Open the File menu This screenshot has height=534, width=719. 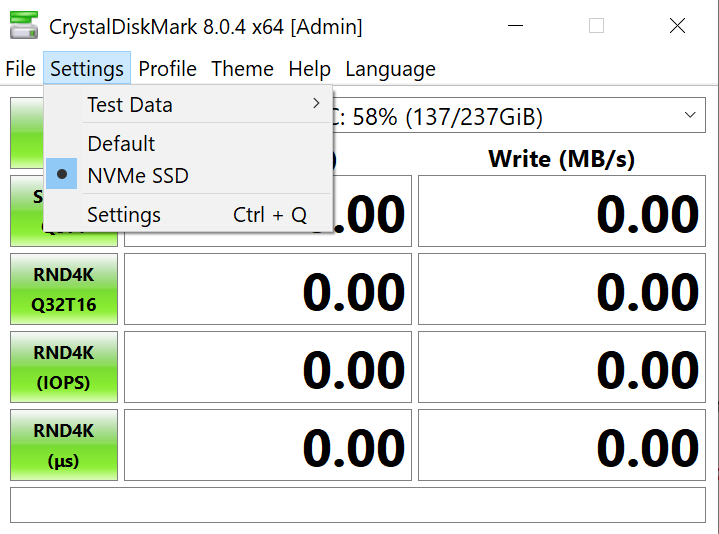tap(21, 69)
